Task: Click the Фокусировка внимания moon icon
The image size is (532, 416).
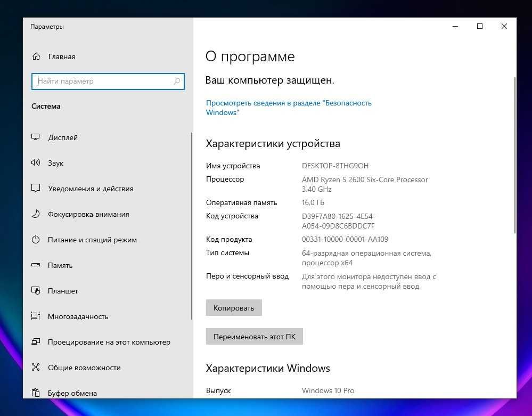Action: click(36, 214)
